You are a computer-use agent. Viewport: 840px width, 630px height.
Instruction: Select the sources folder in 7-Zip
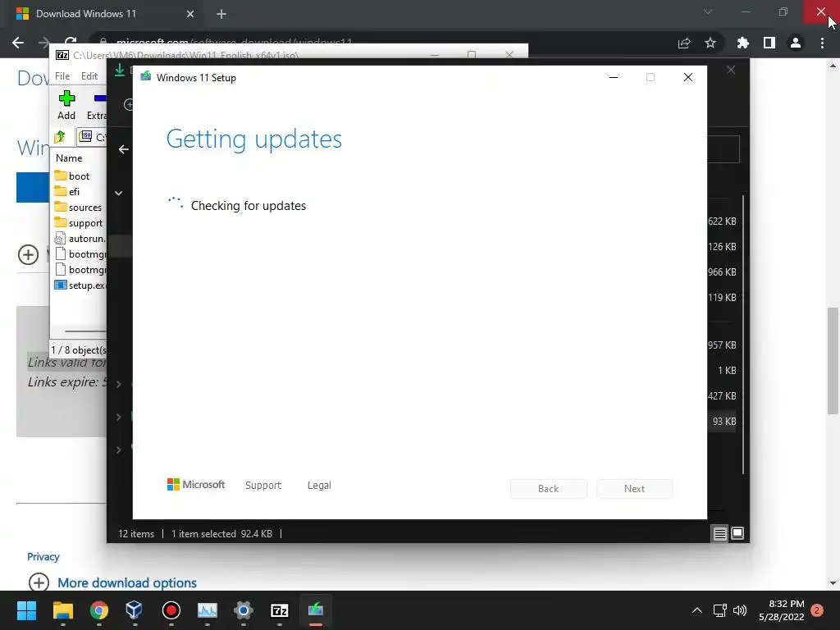84,208
